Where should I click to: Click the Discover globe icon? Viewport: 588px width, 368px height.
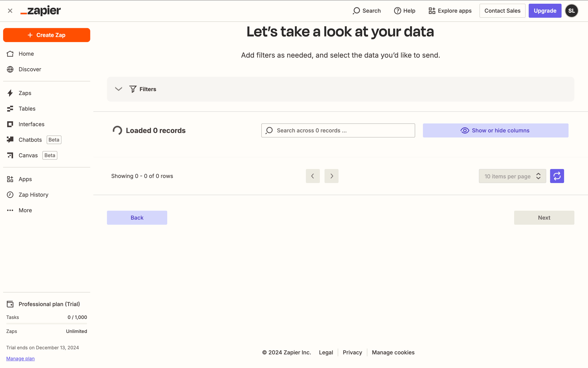10,69
